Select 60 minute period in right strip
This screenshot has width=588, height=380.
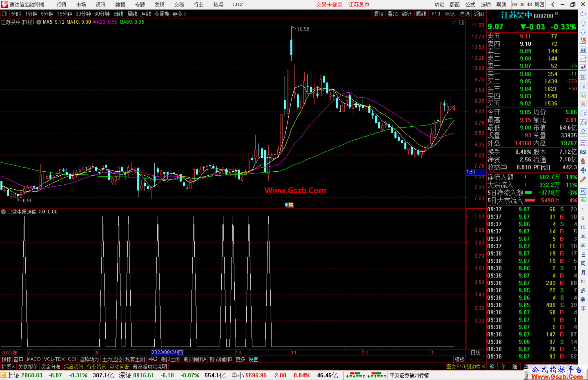(x=583, y=245)
